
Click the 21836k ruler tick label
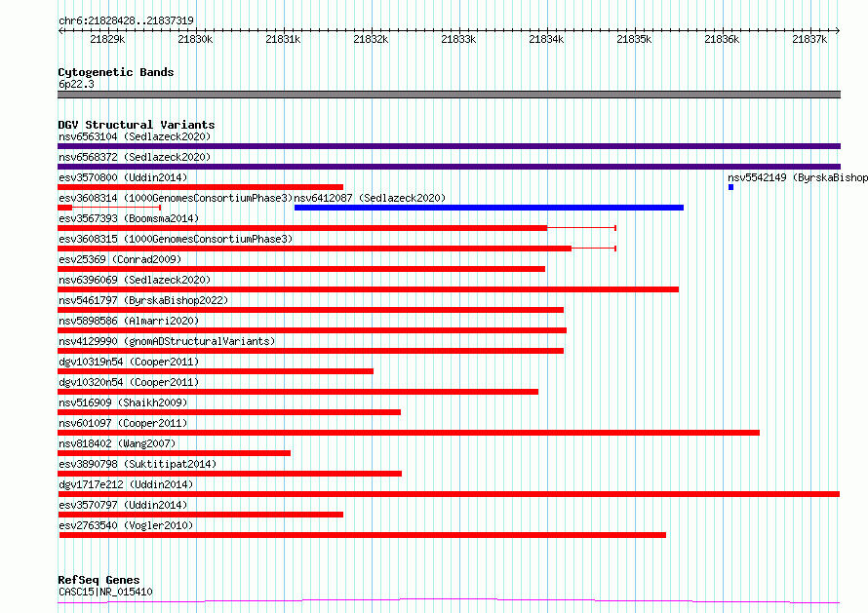click(x=722, y=39)
